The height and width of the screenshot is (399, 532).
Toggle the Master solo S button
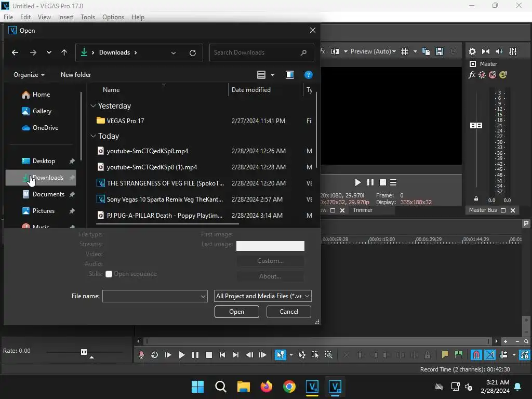click(x=503, y=75)
